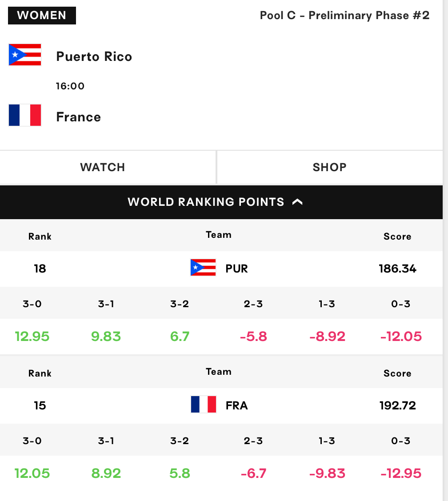448x501 pixels.
Task: Click the 16:00 match time
Action: coord(70,86)
